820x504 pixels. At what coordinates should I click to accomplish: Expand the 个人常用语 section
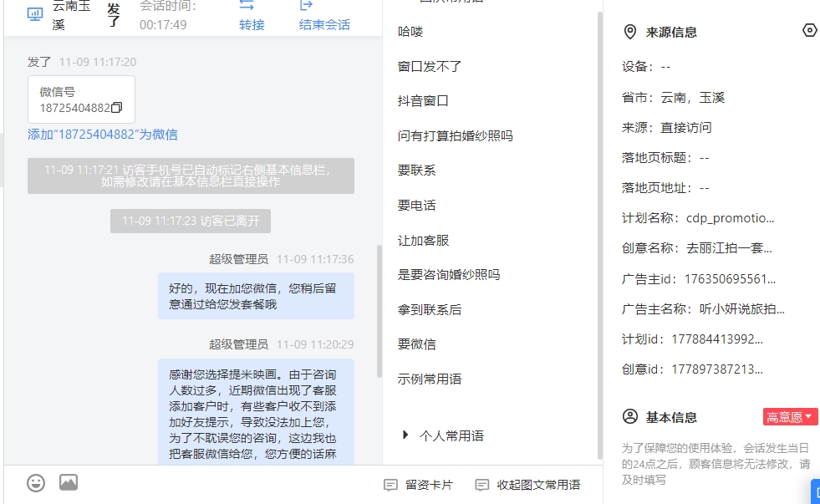click(405, 435)
